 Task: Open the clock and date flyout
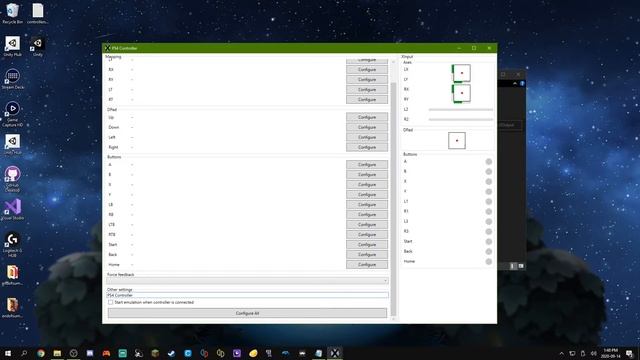tap(611, 353)
